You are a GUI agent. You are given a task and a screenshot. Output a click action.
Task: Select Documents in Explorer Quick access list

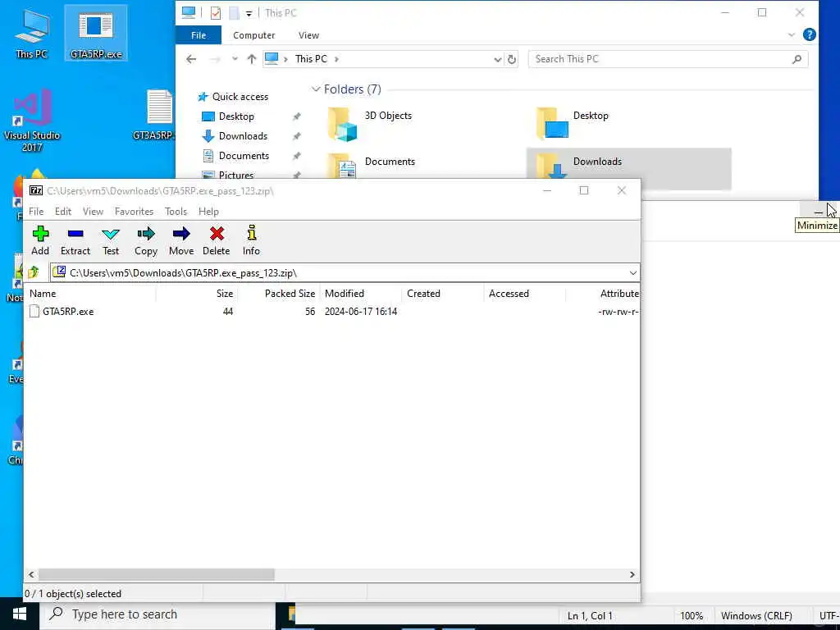[235, 156]
